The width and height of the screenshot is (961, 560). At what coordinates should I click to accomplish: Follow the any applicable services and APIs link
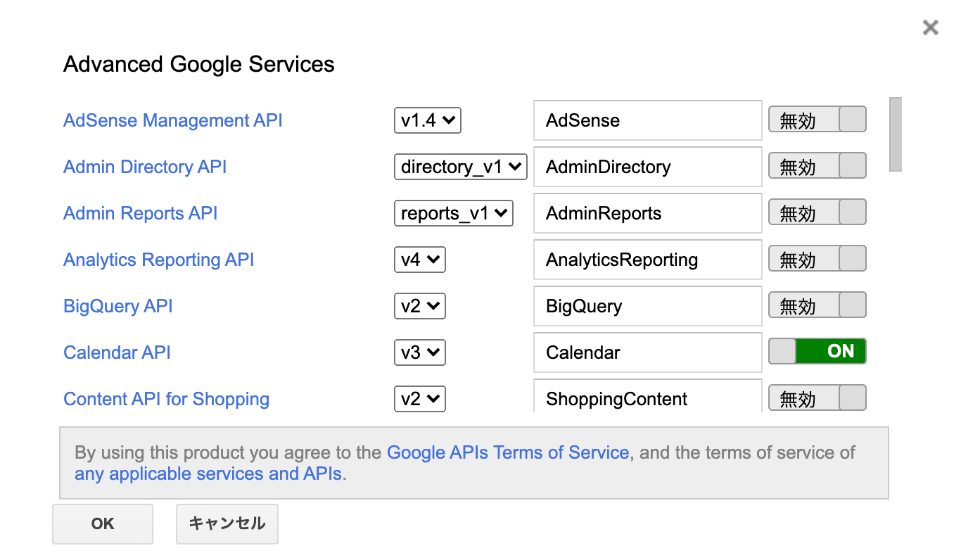pyautogui.click(x=208, y=473)
